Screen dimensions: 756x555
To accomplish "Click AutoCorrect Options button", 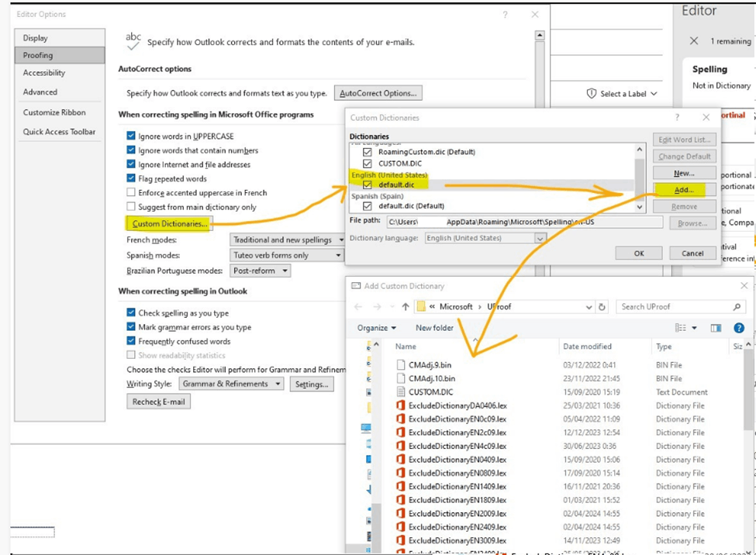I will click(378, 93).
